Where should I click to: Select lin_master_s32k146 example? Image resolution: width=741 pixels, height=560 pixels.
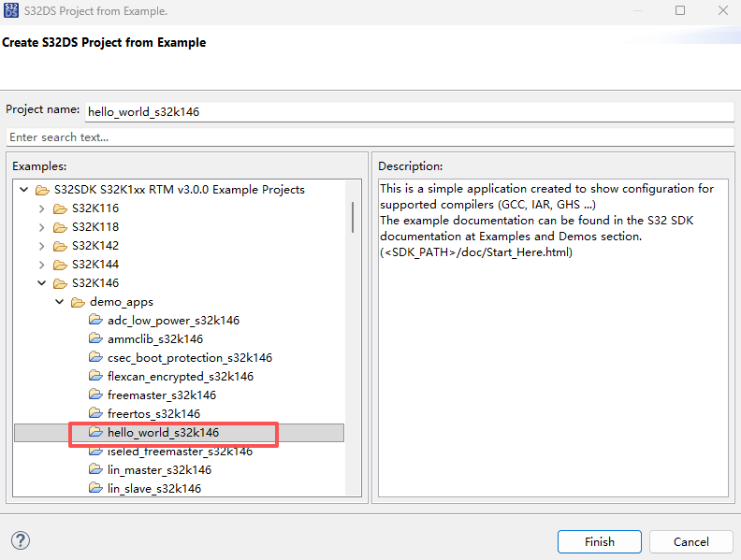point(159,470)
